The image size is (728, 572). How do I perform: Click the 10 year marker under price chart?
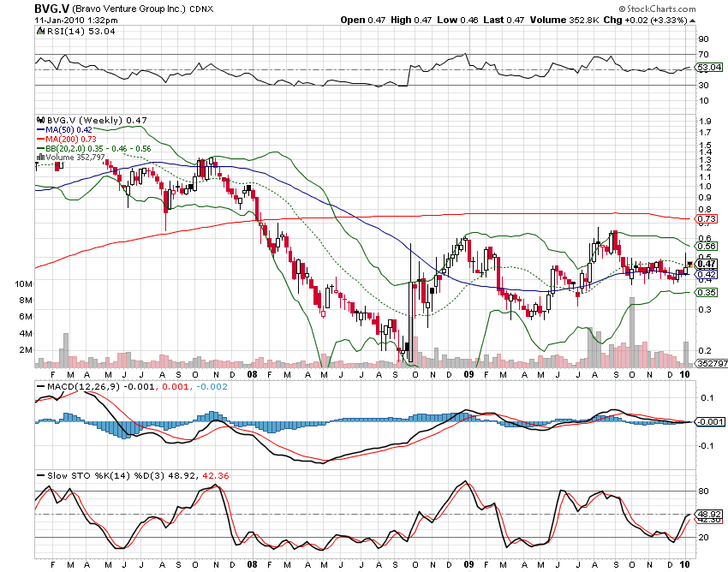coord(685,375)
